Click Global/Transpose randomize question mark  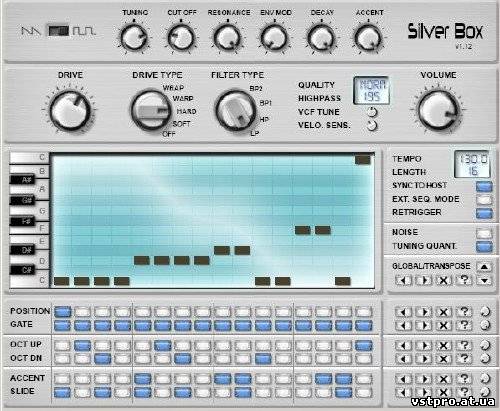(x=464, y=280)
